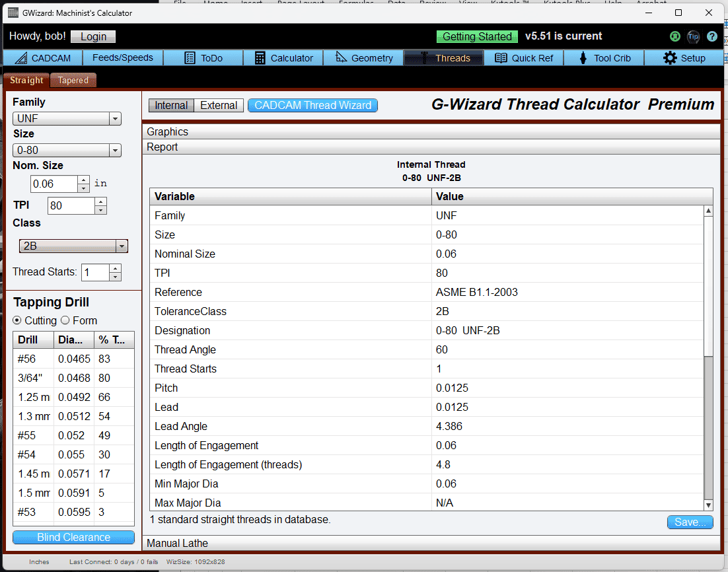Screen dimensions: 728x572
Task: Select the CADCAM tab
Action: (42, 57)
